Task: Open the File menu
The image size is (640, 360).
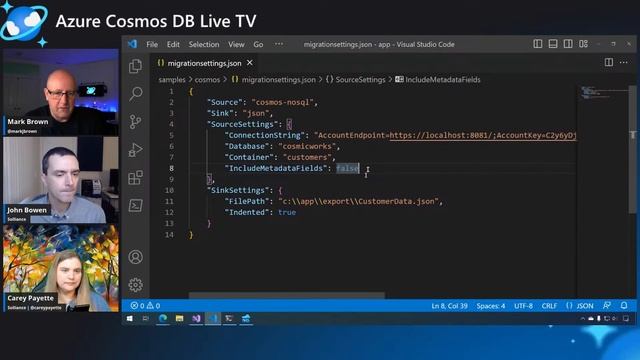Action: (x=152, y=44)
